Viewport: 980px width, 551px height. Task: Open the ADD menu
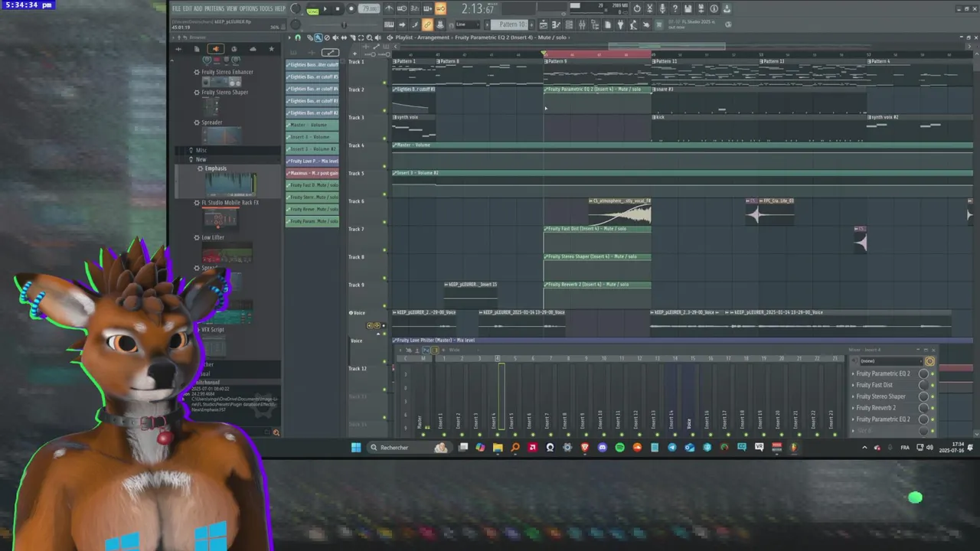click(x=198, y=8)
